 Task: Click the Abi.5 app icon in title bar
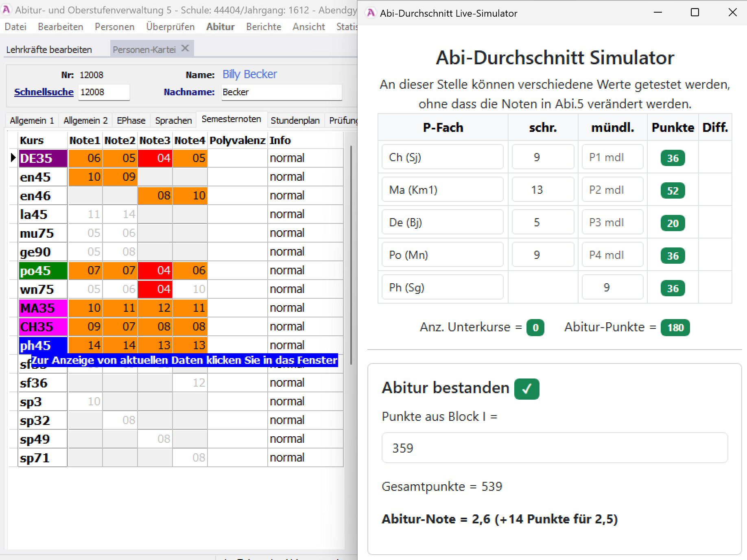6,9
